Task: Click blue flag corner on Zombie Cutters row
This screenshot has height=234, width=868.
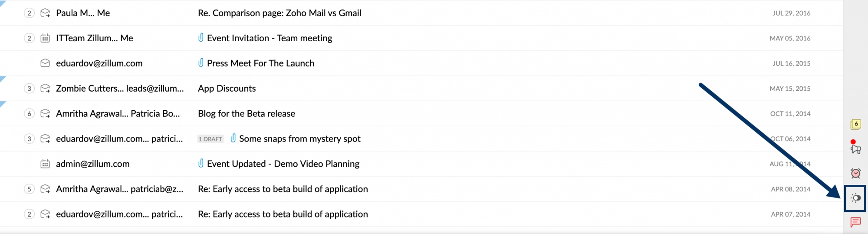Action: [x=2, y=78]
